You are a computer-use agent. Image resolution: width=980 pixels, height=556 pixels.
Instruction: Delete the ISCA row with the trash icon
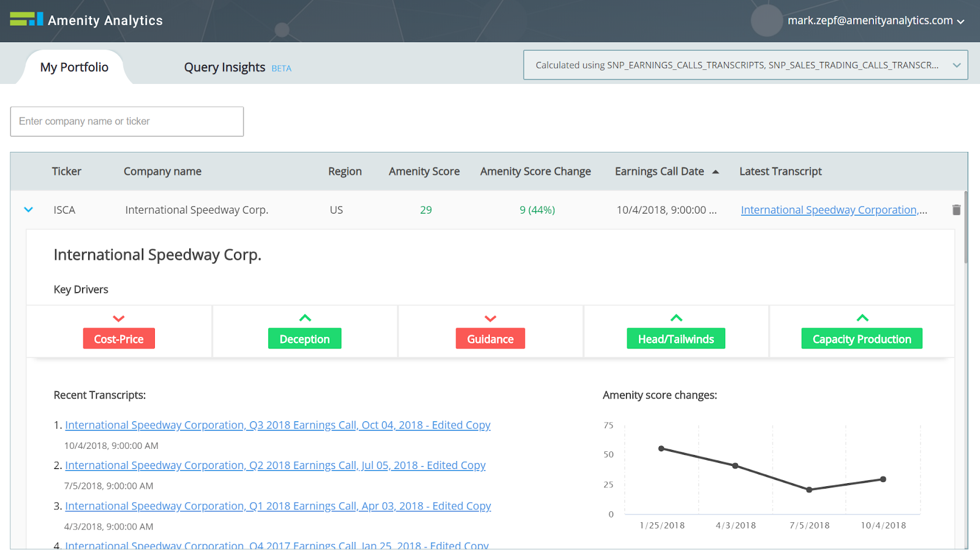(956, 210)
